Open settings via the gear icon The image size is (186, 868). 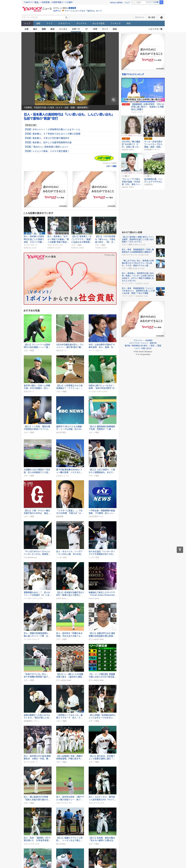[x=161, y=18]
